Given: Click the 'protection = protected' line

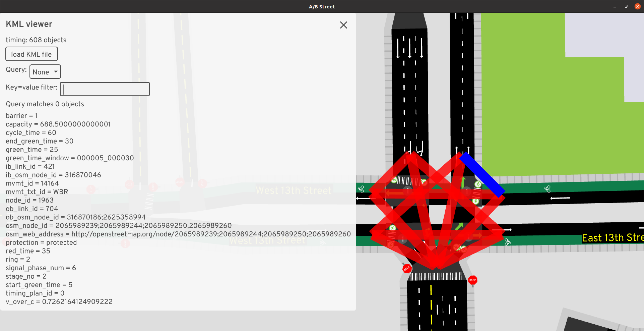Looking at the screenshot, I should [x=41, y=242].
